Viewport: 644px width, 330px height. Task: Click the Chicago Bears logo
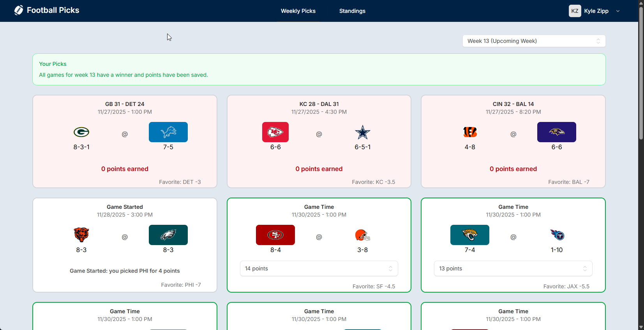pos(81,235)
